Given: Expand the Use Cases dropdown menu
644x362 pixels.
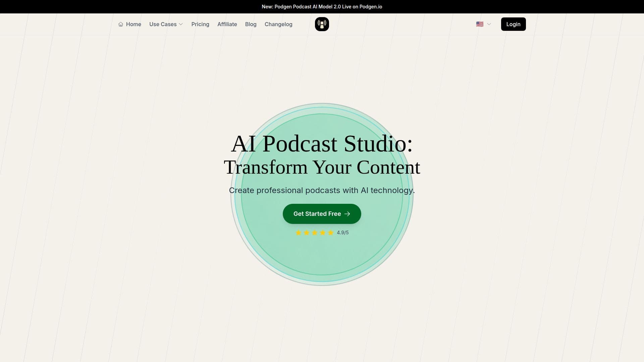Looking at the screenshot, I should click(166, 24).
